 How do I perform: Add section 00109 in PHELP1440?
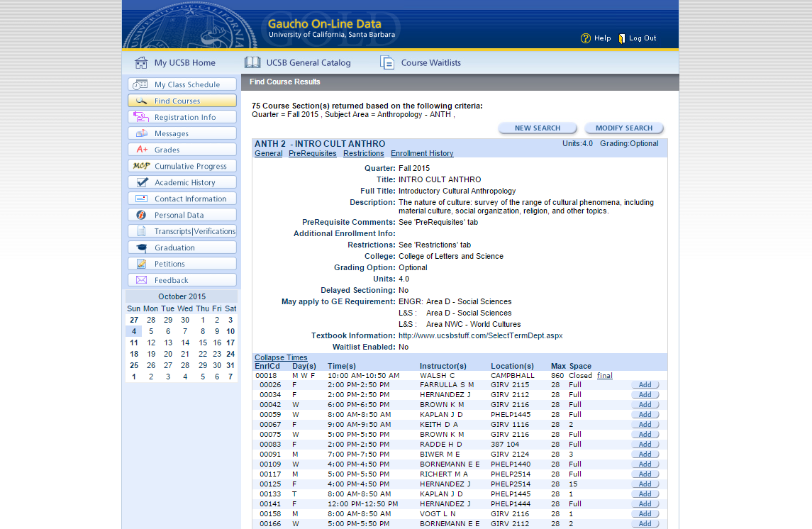pyautogui.click(x=645, y=464)
